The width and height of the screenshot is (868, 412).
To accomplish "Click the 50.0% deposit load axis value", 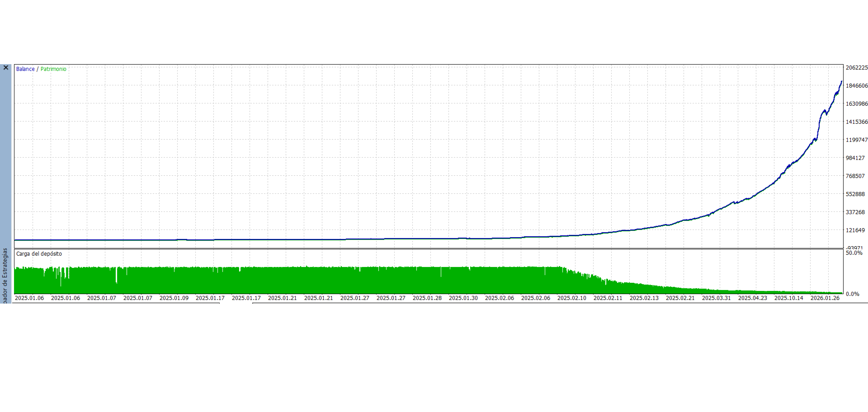I will click(x=854, y=253).
